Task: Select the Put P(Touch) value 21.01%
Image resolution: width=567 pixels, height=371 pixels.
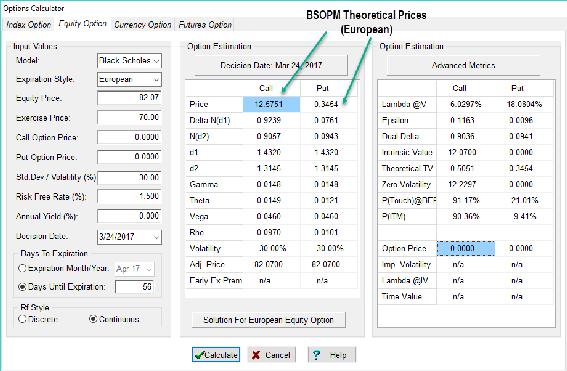Action: tap(525, 200)
